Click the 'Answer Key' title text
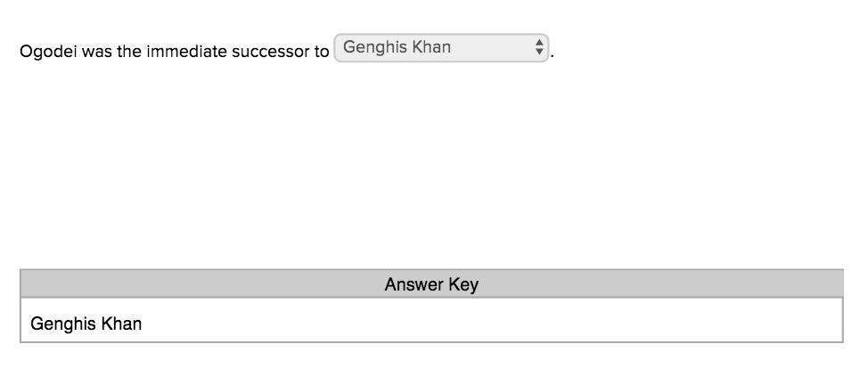Screen dimensions: 868x369 (431, 284)
